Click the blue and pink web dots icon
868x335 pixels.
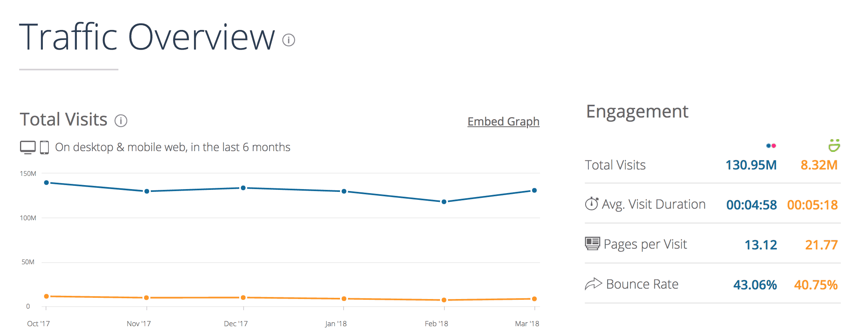pos(771,146)
